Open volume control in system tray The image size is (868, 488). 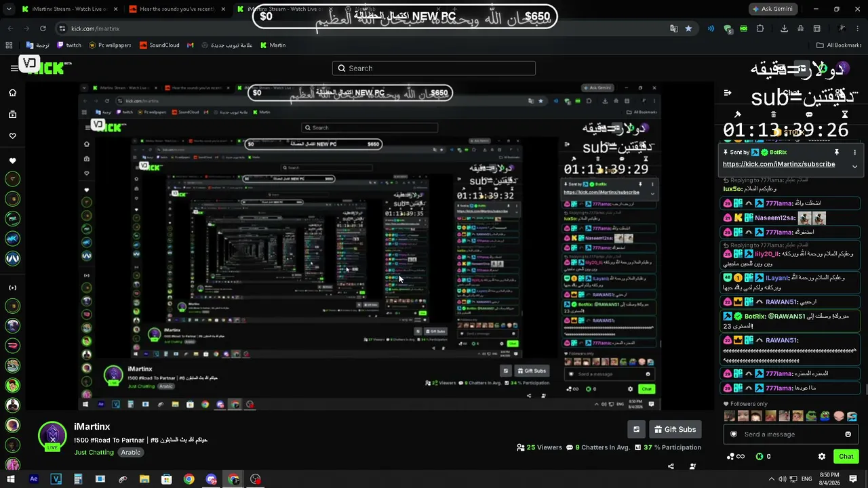[783, 479]
